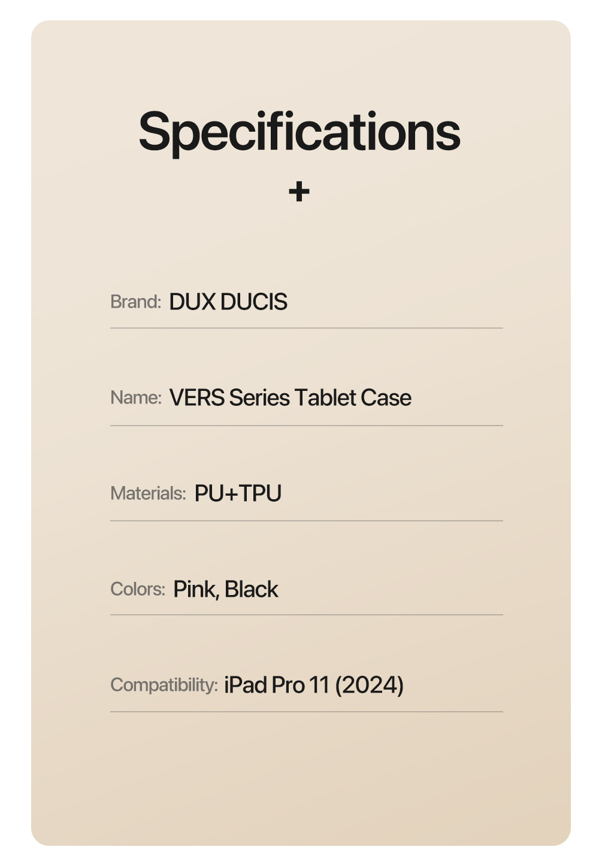599x868 pixels.
Task: Click the Black color text
Action: click(x=251, y=589)
